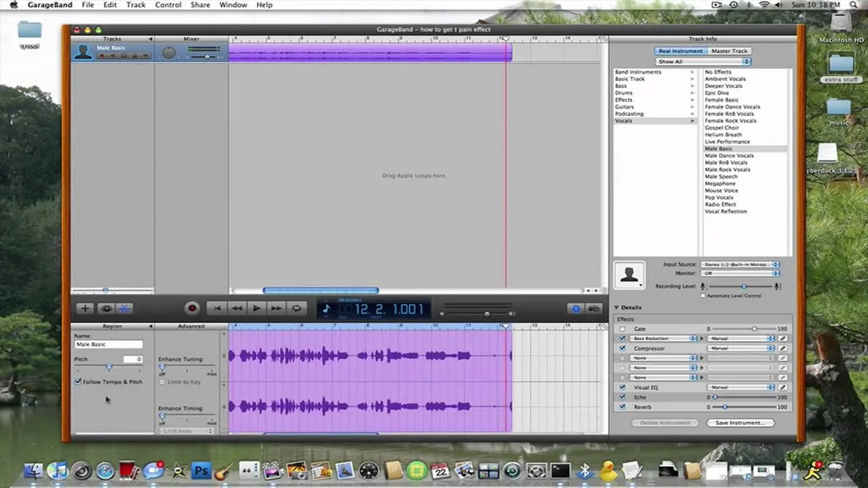Disable the Compressor effect checkbox
Screen dimensions: 868x488
point(623,348)
